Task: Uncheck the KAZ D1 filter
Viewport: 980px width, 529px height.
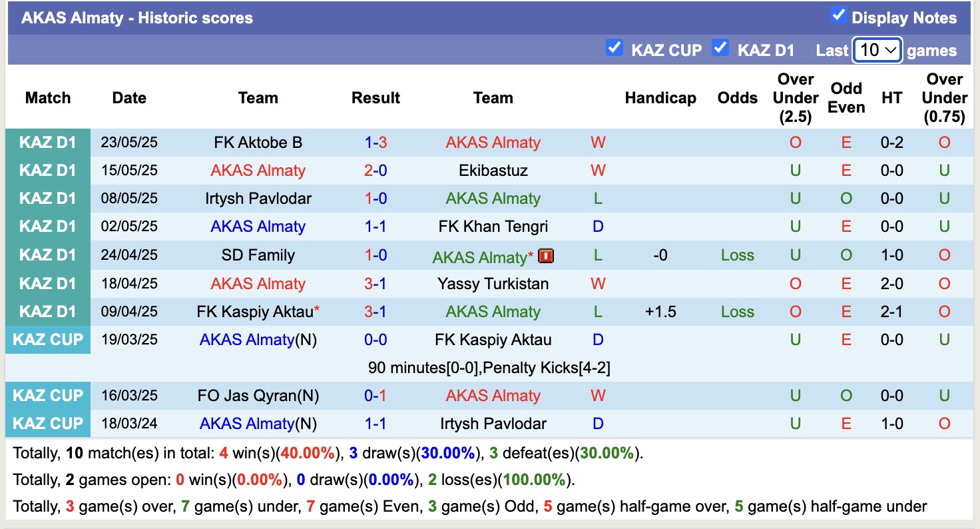Action: click(720, 48)
